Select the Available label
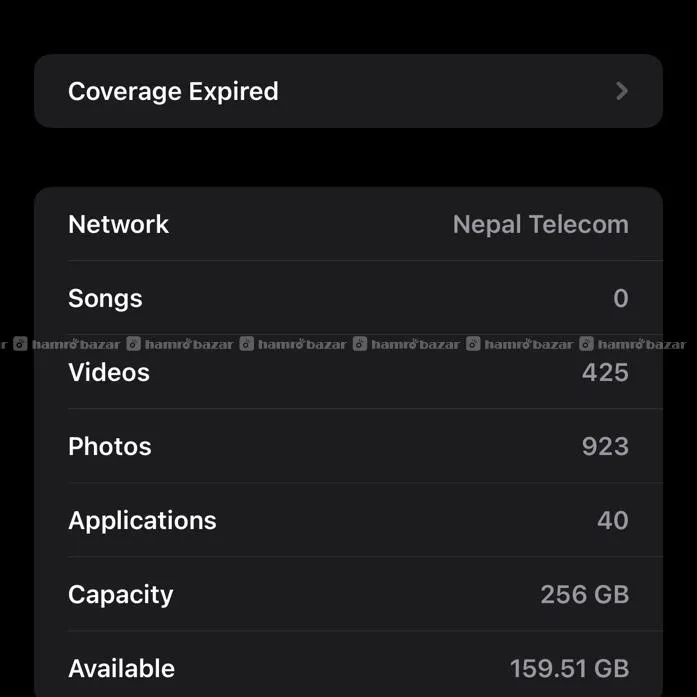This screenshot has width=697, height=697. pos(121,668)
